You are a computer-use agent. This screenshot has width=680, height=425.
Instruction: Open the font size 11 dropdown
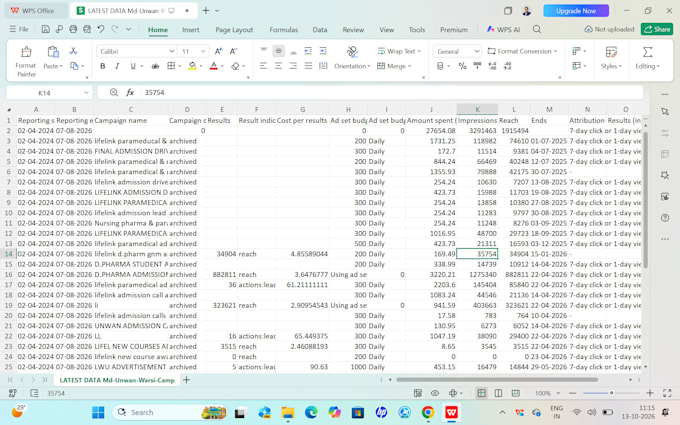click(x=203, y=51)
